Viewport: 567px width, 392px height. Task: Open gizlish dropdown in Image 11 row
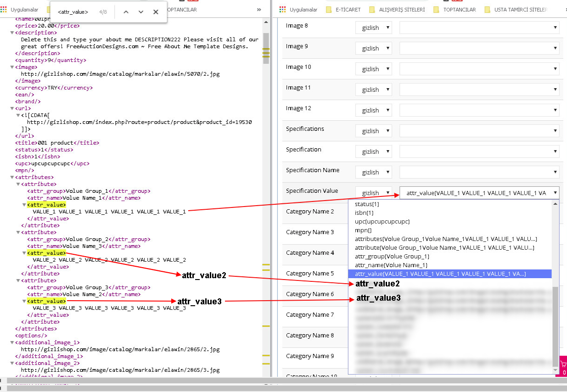click(x=374, y=90)
